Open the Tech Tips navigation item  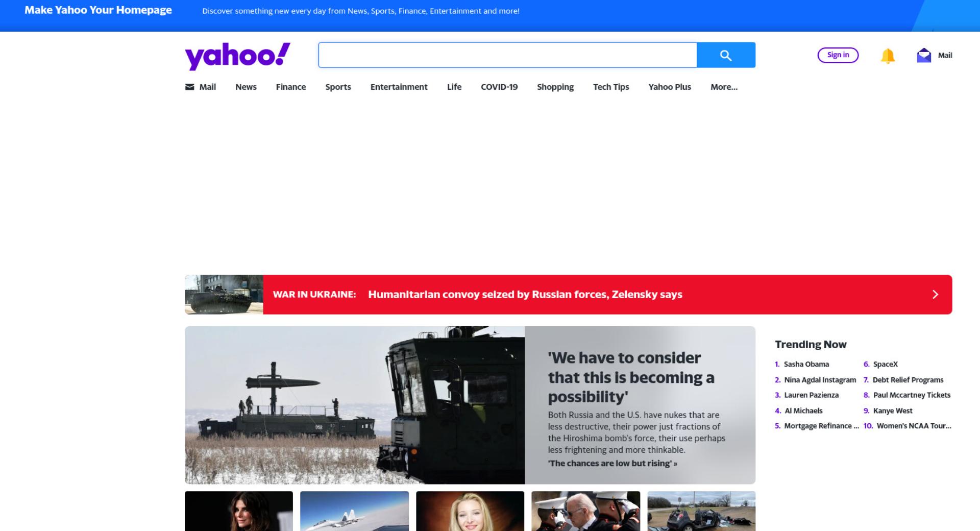(x=611, y=87)
